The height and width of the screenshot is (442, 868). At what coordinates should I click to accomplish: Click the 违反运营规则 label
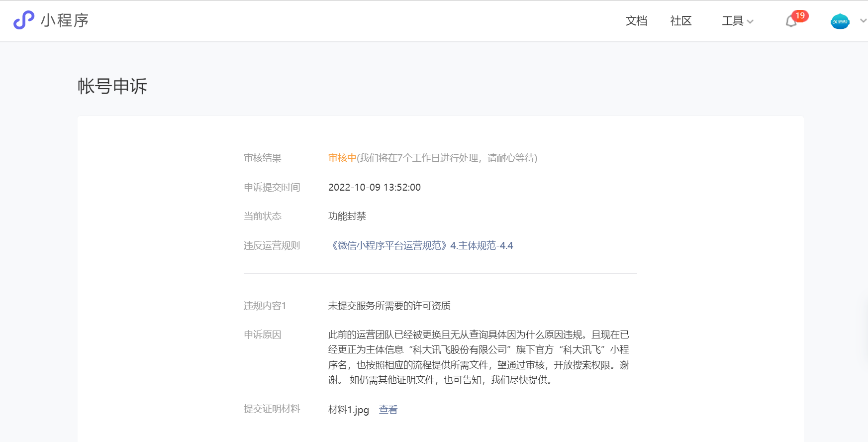coord(272,245)
